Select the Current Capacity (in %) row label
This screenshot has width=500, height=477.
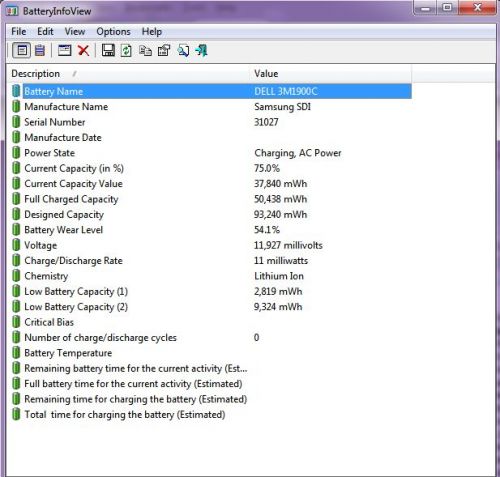point(74,168)
